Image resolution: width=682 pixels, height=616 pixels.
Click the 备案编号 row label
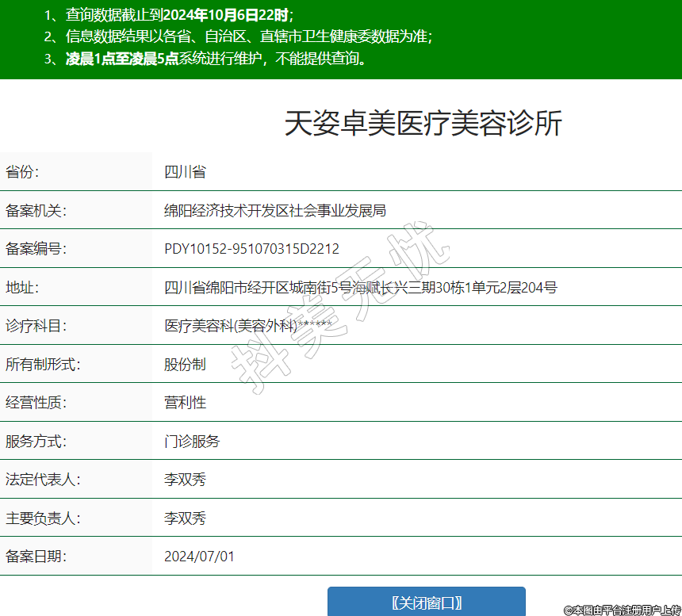pyautogui.click(x=36, y=249)
